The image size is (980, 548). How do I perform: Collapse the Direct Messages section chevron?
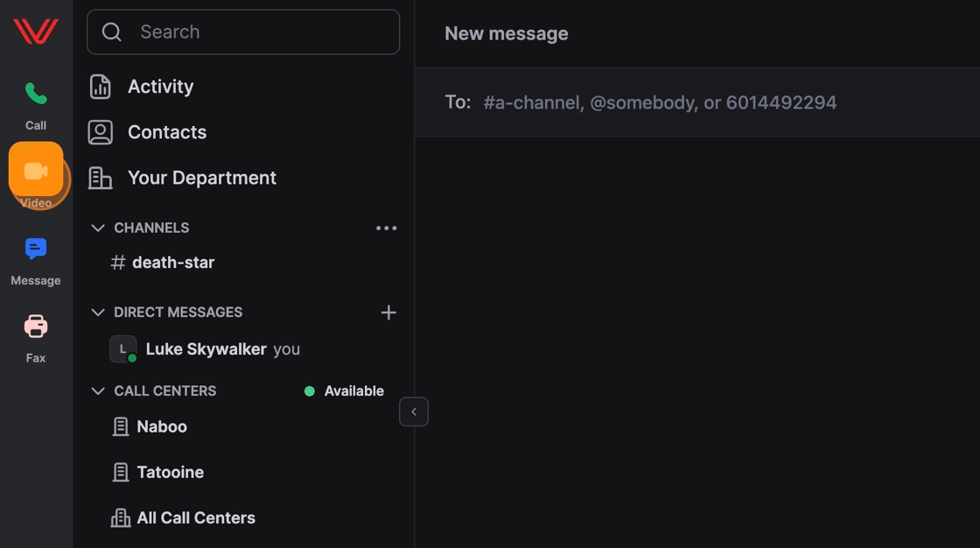coord(98,313)
